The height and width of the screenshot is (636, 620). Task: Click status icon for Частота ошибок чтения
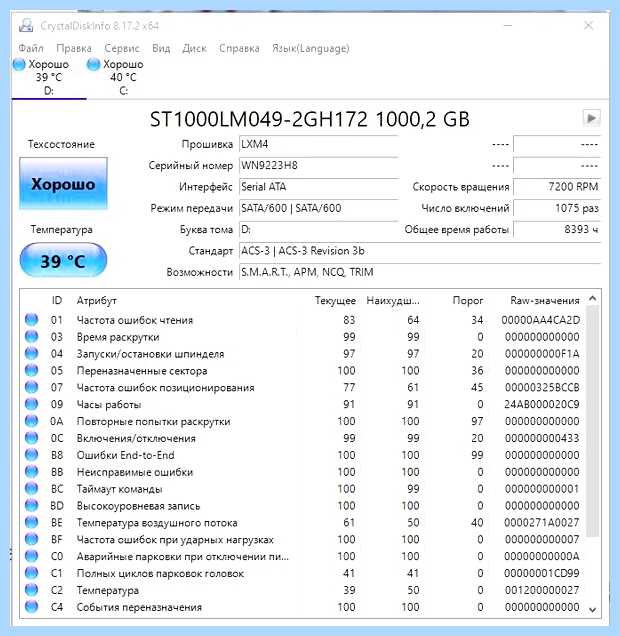pyautogui.click(x=31, y=320)
